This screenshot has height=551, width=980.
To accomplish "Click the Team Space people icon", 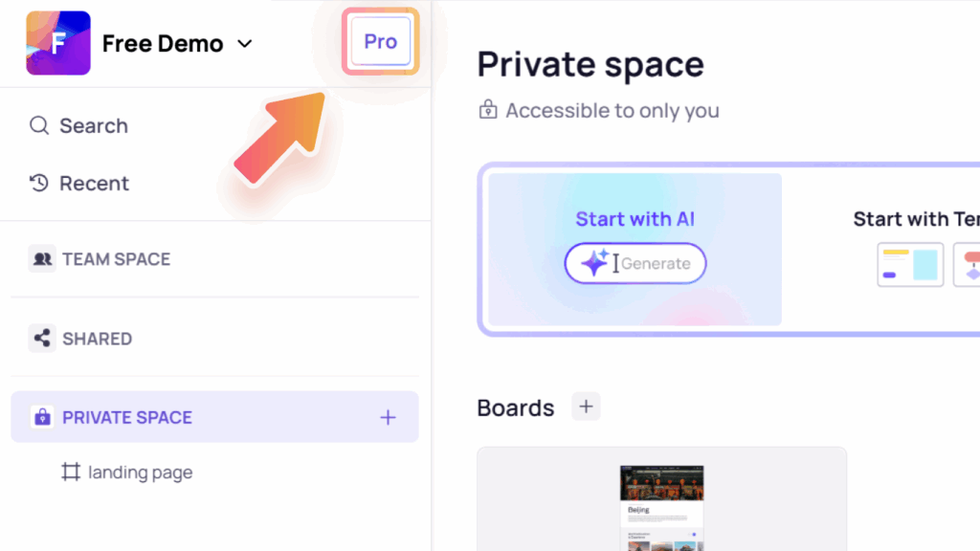I will point(42,258).
